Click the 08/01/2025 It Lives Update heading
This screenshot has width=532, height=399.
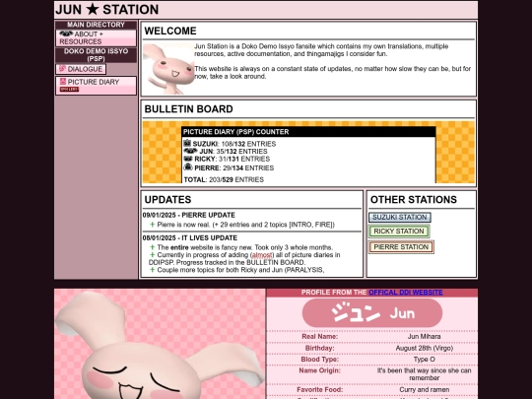pyautogui.click(x=190, y=237)
